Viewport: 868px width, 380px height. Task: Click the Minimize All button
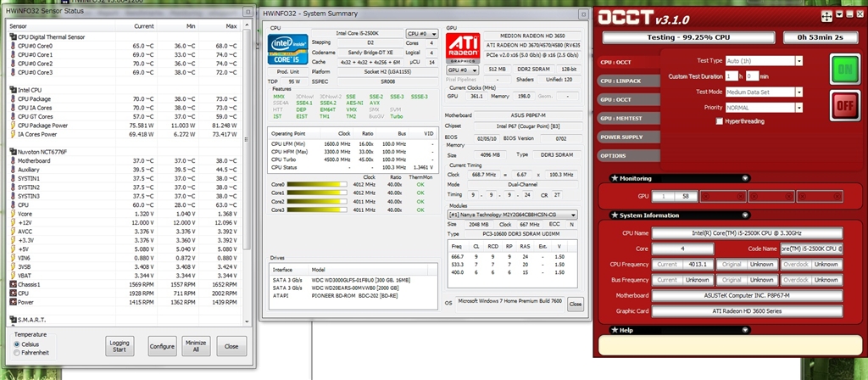(x=196, y=346)
